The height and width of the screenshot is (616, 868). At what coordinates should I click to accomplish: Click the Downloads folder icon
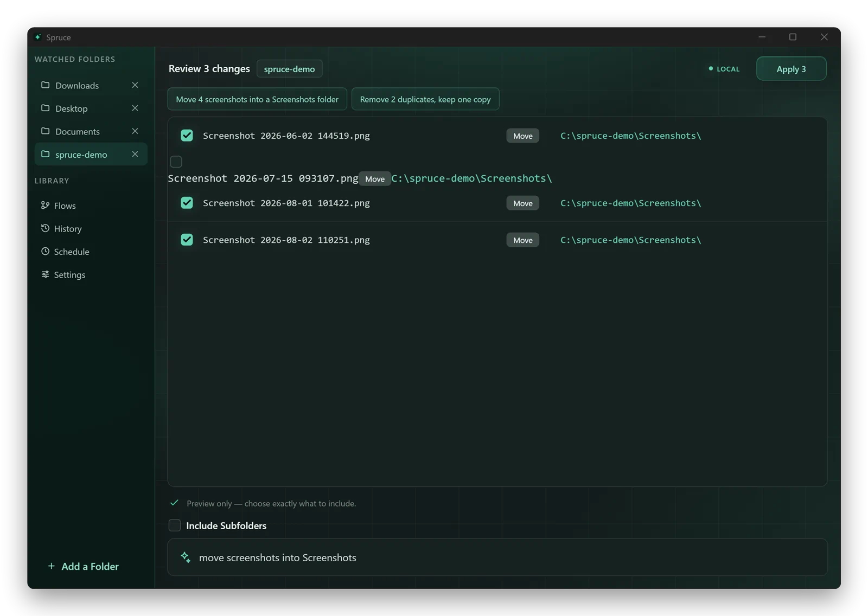click(45, 85)
